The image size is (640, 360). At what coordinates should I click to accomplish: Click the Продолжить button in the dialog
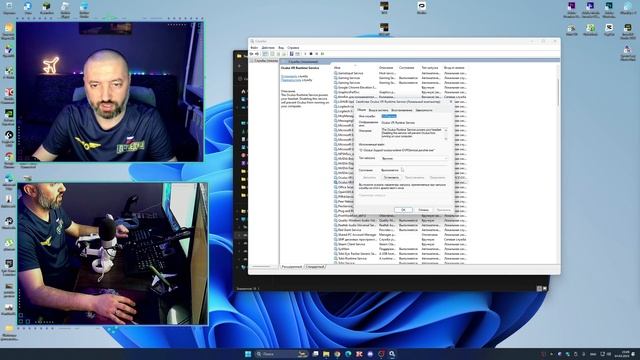pyautogui.click(x=438, y=178)
